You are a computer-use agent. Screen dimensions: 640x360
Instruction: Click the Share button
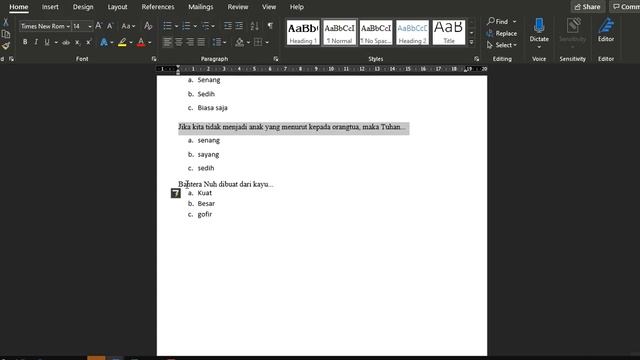[587, 7]
